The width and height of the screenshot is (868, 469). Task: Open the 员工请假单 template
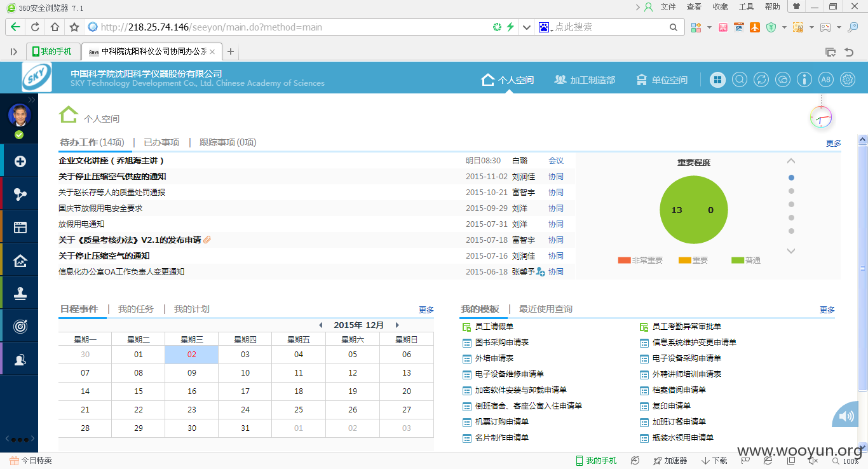[x=494, y=326]
